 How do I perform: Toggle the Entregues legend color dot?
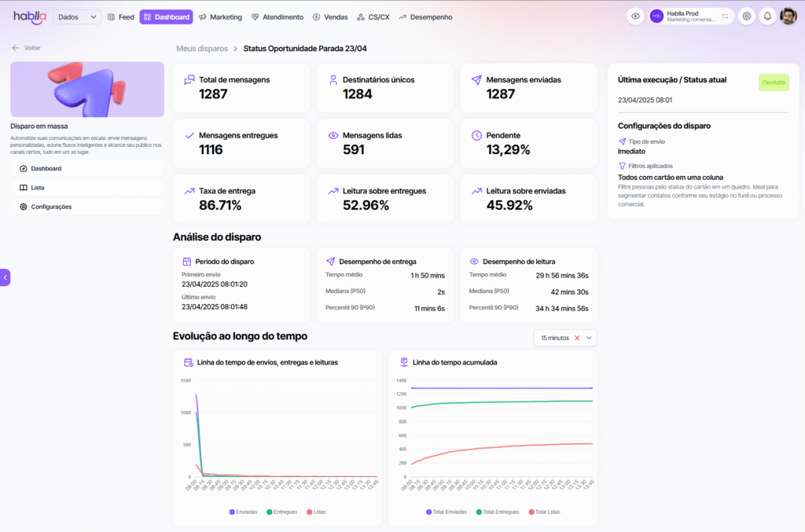click(x=270, y=512)
